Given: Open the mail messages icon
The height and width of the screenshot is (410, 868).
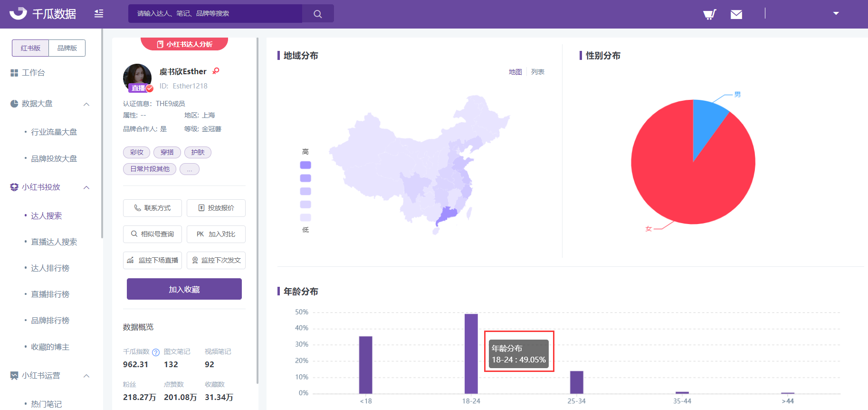Looking at the screenshot, I should click(x=736, y=14).
